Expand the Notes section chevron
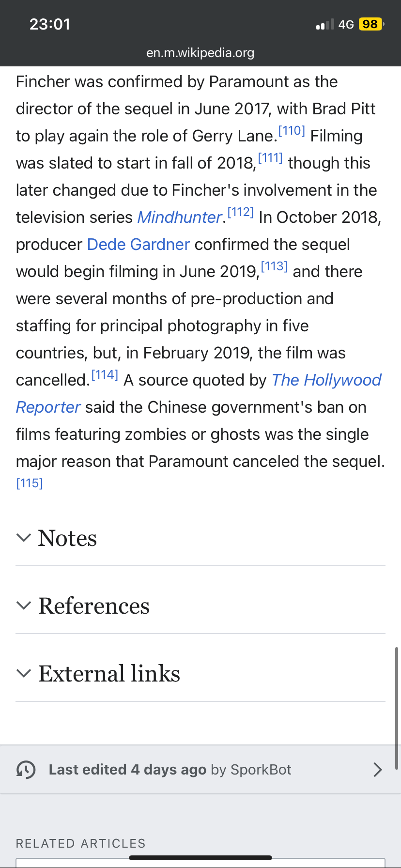401x868 pixels. click(x=24, y=538)
